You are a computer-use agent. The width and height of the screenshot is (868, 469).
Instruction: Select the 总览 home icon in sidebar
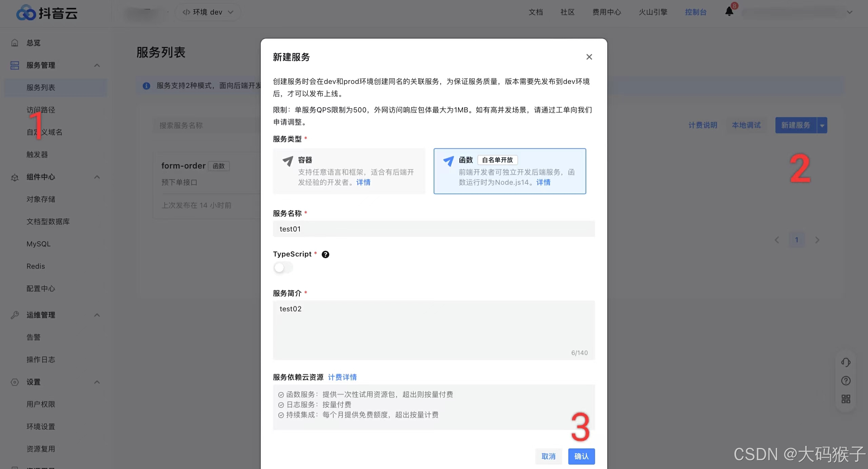click(15, 43)
